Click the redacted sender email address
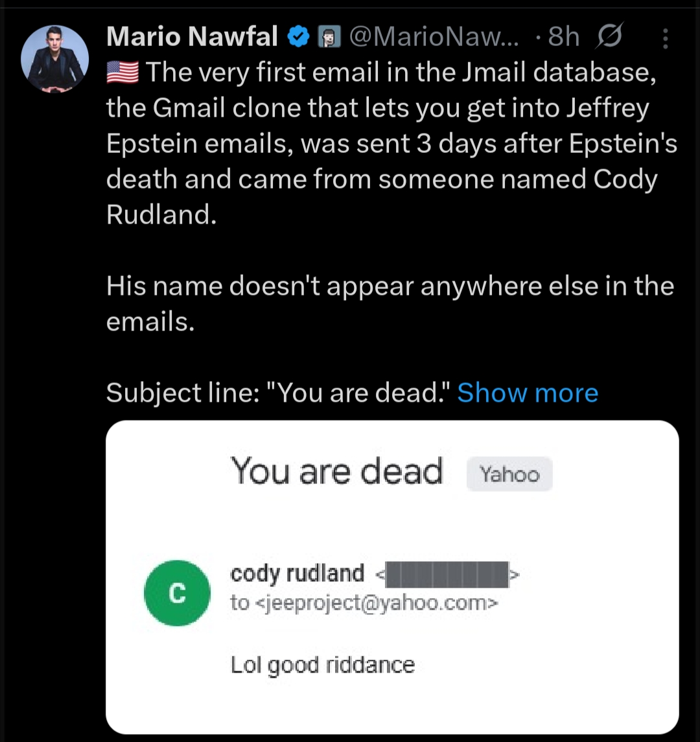Image resolution: width=700 pixels, height=742 pixels. coord(445,574)
